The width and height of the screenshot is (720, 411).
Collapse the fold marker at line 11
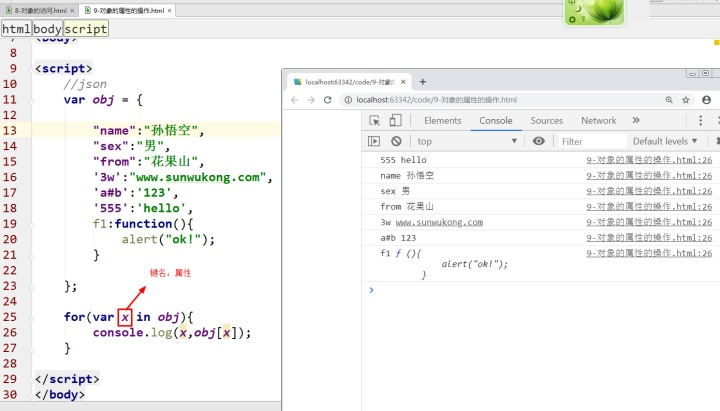[x=32, y=101]
